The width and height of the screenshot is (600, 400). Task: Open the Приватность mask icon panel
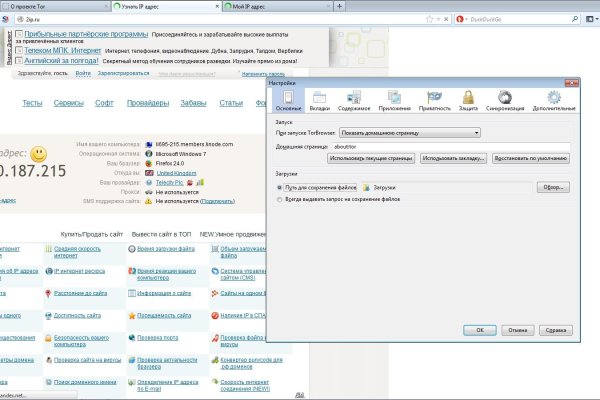click(435, 99)
